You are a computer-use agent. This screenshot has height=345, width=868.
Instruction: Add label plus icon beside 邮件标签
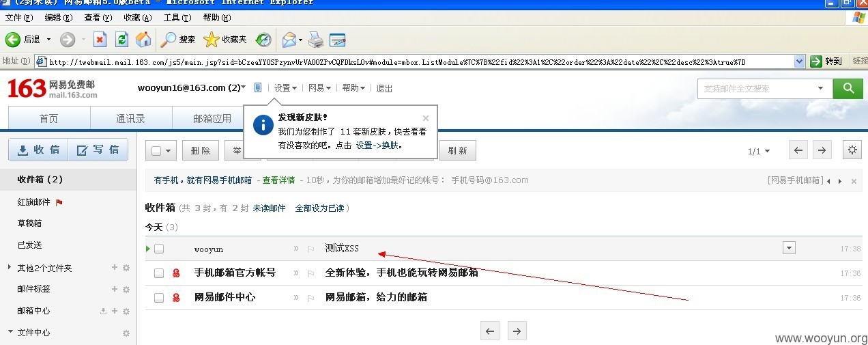[115, 288]
